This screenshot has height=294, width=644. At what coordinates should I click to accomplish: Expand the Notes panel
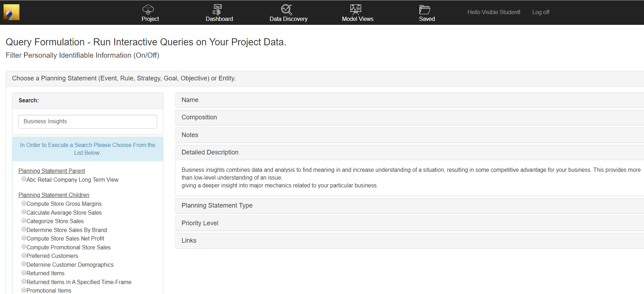click(x=410, y=135)
